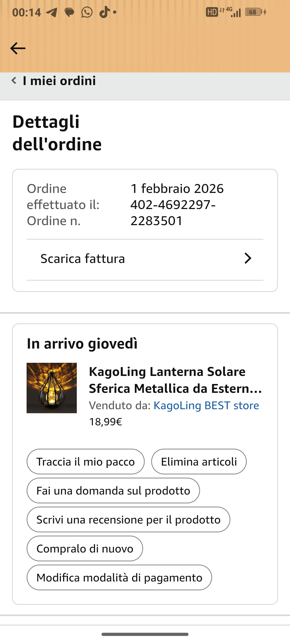Expand Scarica fattura with the right chevron

click(x=248, y=258)
